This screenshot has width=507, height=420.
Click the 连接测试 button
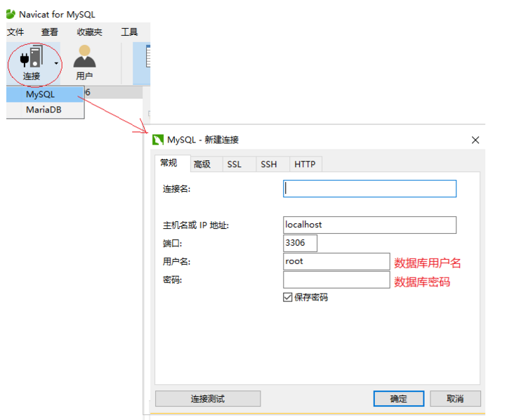pyautogui.click(x=208, y=398)
